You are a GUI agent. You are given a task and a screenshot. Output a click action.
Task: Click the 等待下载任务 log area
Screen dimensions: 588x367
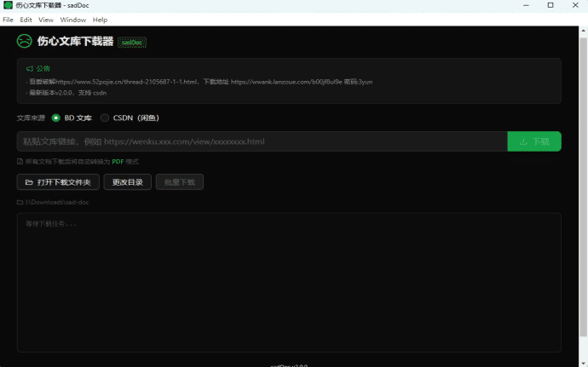click(x=289, y=283)
